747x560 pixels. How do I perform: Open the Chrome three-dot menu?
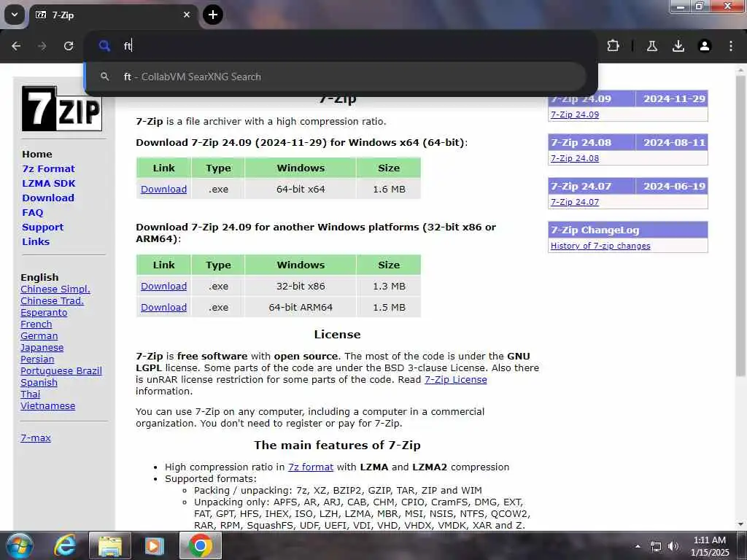731,46
